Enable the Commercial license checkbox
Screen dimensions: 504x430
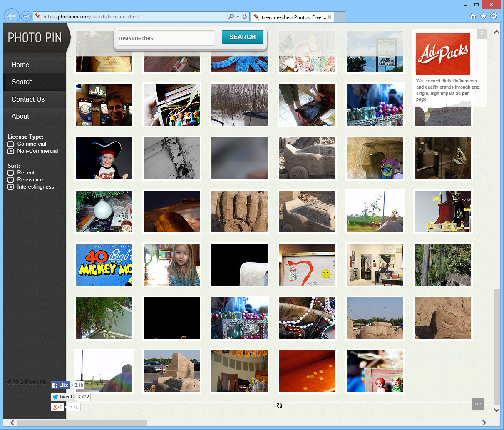[x=11, y=144]
